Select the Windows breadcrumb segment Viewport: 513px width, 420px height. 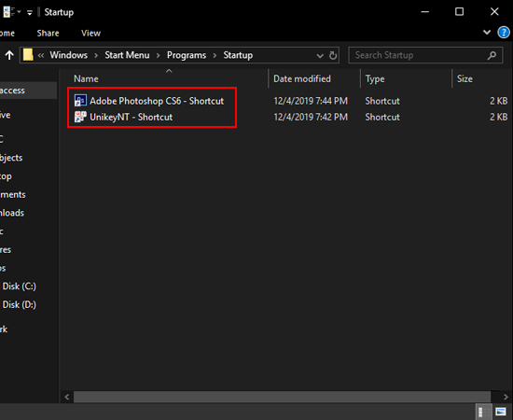coord(69,55)
